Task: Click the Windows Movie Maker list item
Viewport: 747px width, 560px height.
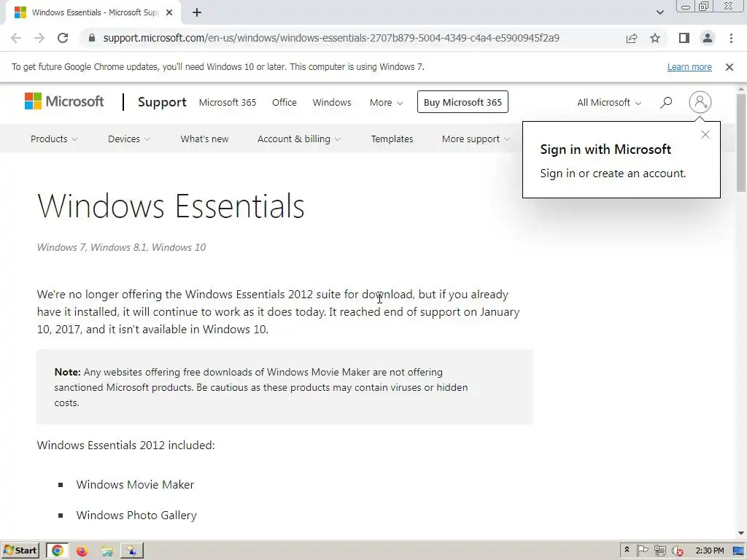Action: pos(135,485)
